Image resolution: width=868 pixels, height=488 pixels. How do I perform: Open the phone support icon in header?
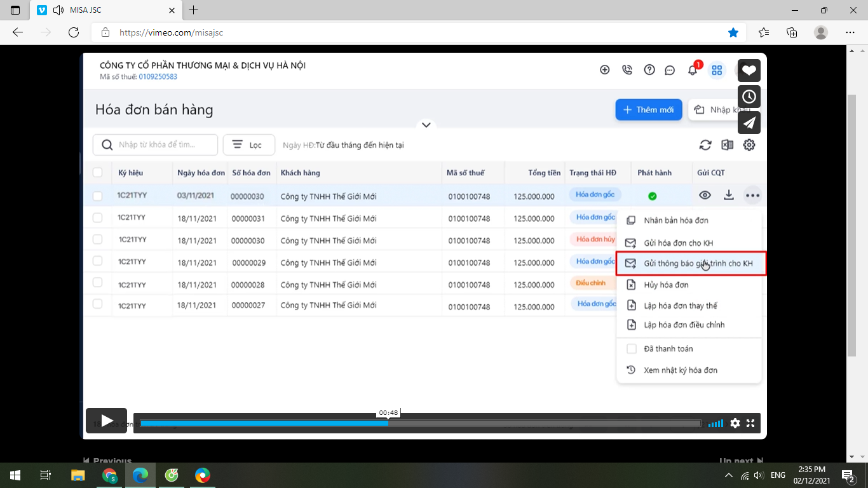tap(627, 70)
